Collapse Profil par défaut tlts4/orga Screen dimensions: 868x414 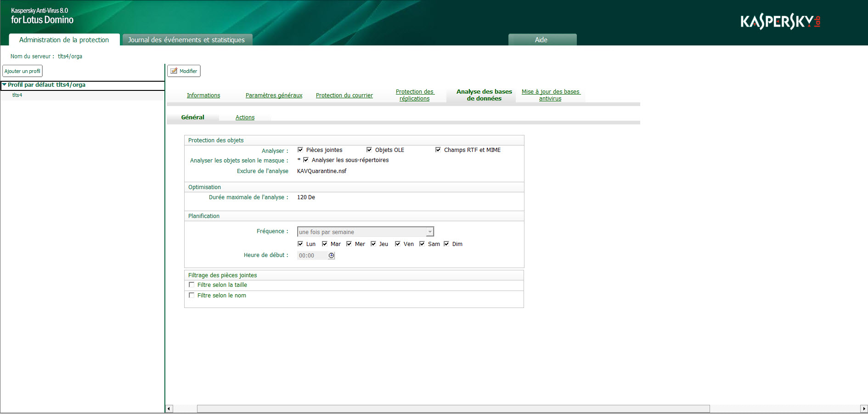pos(4,85)
